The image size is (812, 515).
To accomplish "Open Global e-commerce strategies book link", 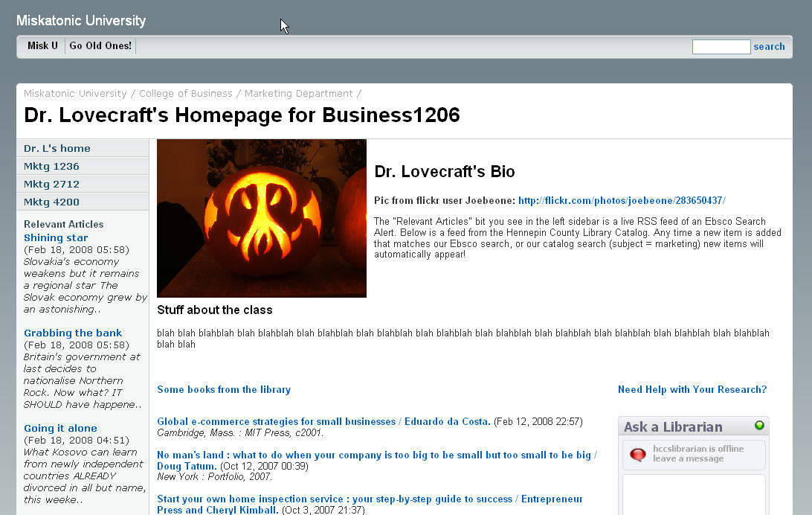I will (x=323, y=422).
